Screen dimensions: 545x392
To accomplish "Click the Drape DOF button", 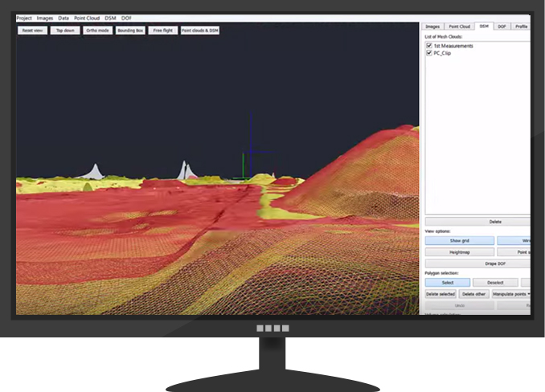I will point(478,263).
